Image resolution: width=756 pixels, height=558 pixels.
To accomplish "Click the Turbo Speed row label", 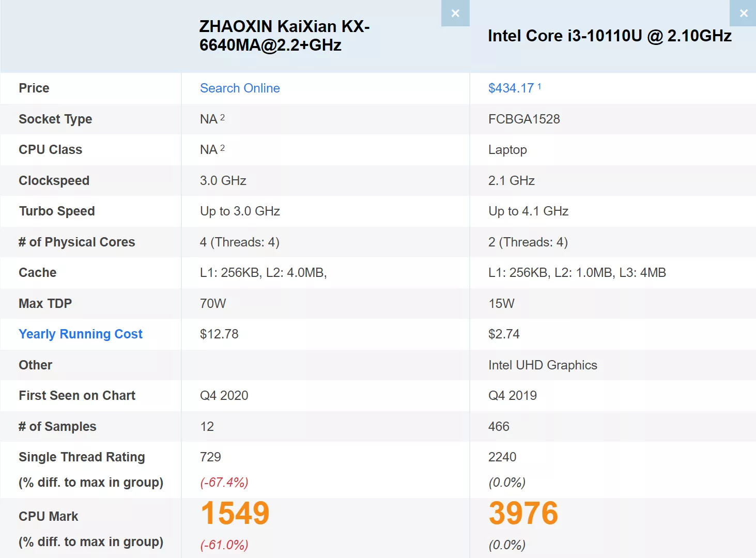I will [57, 211].
